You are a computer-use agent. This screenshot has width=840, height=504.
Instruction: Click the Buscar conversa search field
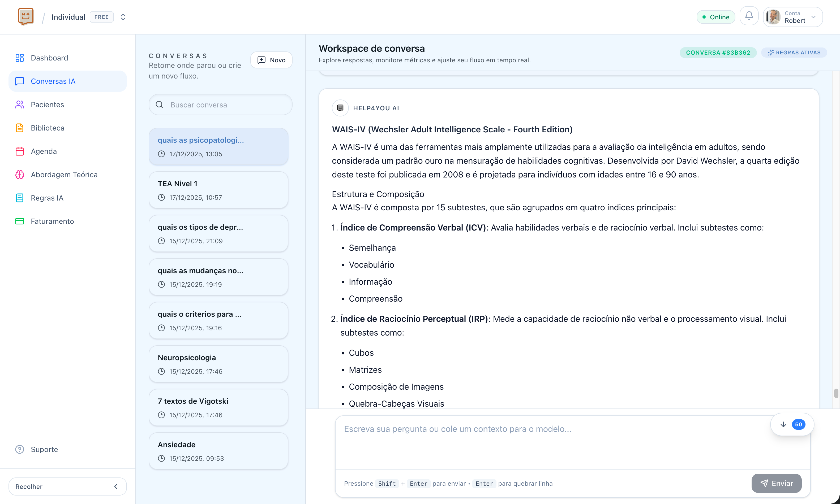pos(220,105)
